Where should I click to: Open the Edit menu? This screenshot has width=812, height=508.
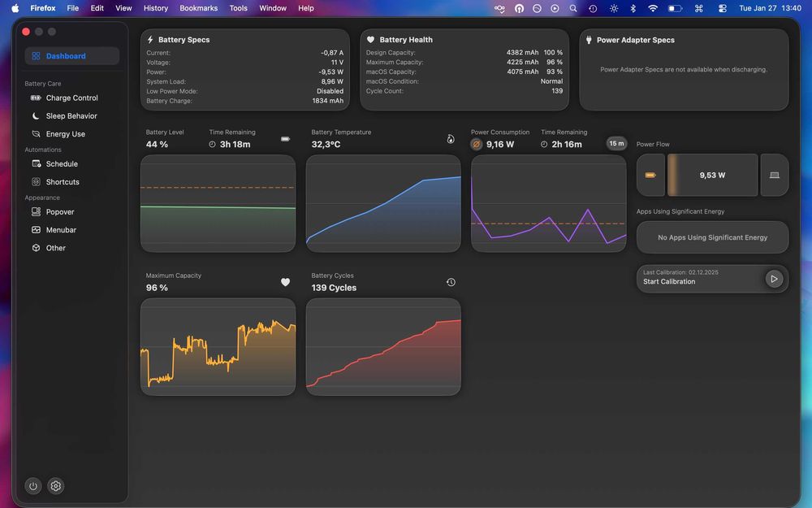[x=97, y=8]
